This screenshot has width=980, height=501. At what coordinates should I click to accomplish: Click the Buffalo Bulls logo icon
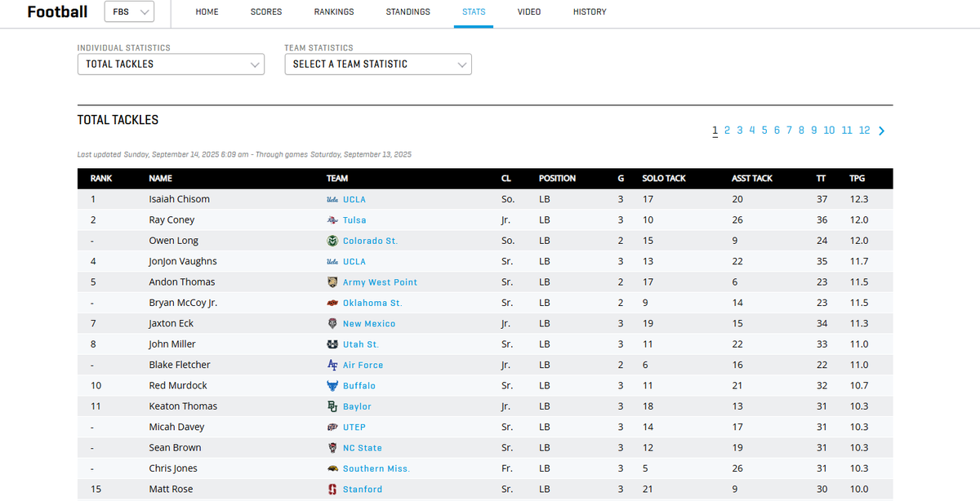click(332, 386)
